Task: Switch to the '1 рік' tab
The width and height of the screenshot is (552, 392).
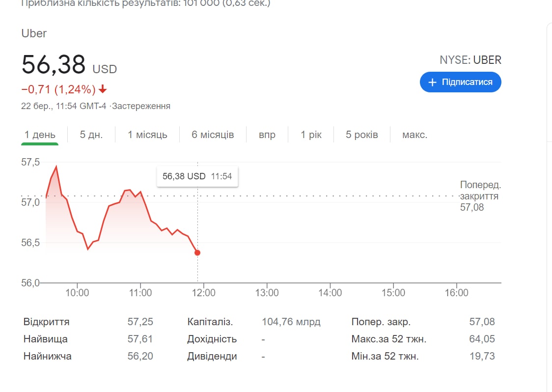Action: pyautogui.click(x=311, y=135)
